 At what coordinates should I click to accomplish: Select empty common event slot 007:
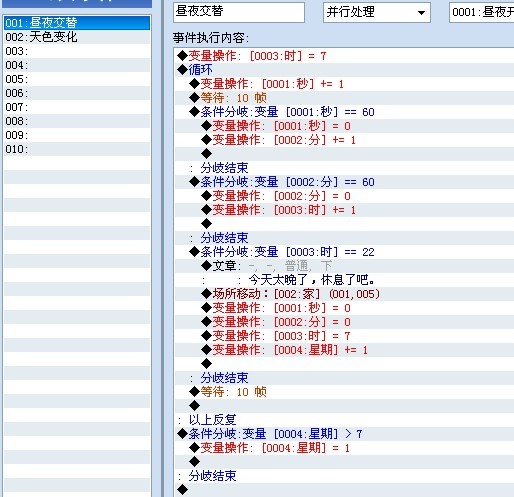[77, 107]
